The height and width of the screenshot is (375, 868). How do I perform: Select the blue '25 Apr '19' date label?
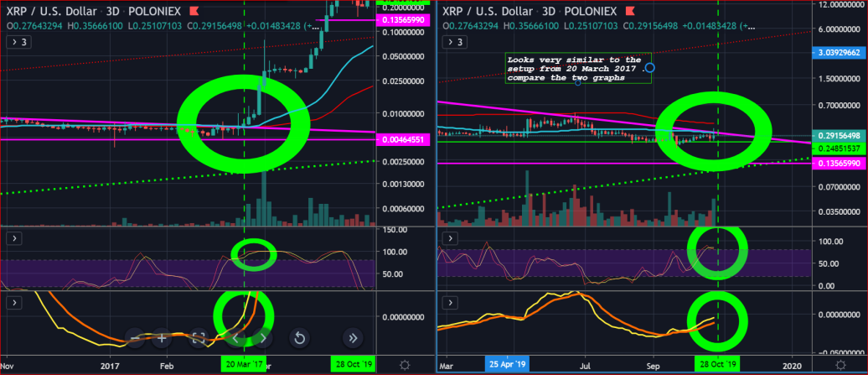[507, 364]
